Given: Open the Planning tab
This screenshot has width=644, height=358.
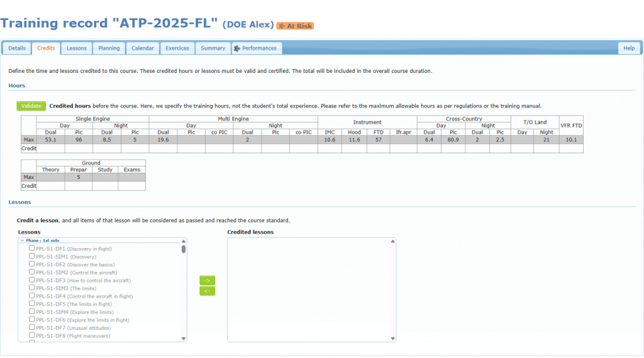Looking at the screenshot, I should 109,48.
